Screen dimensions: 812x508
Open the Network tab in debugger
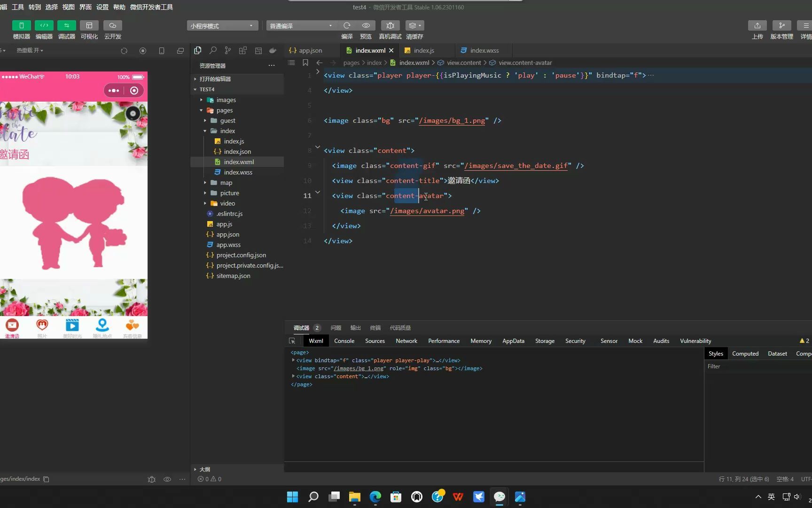(x=406, y=341)
